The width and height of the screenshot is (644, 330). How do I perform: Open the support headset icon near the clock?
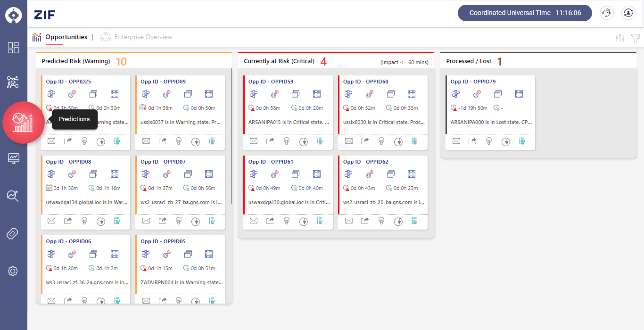pyautogui.click(x=607, y=13)
